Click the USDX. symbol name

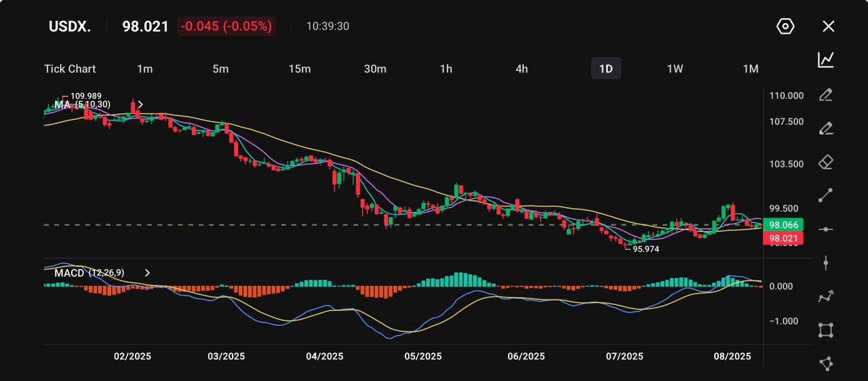tap(69, 26)
